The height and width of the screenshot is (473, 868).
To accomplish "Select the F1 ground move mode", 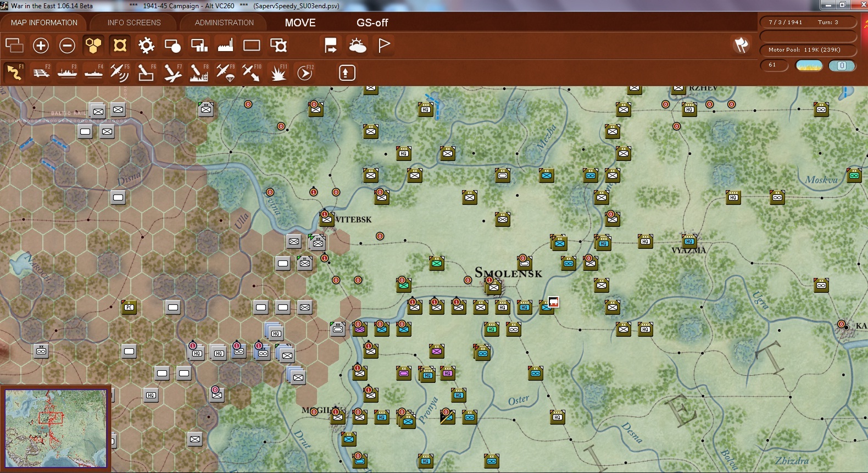I will pos(14,73).
